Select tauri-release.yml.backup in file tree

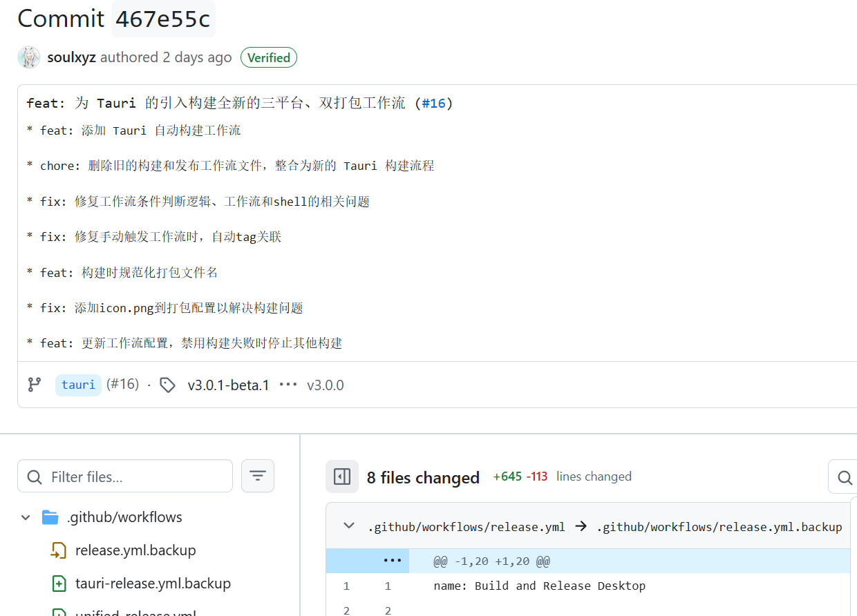click(153, 584)
